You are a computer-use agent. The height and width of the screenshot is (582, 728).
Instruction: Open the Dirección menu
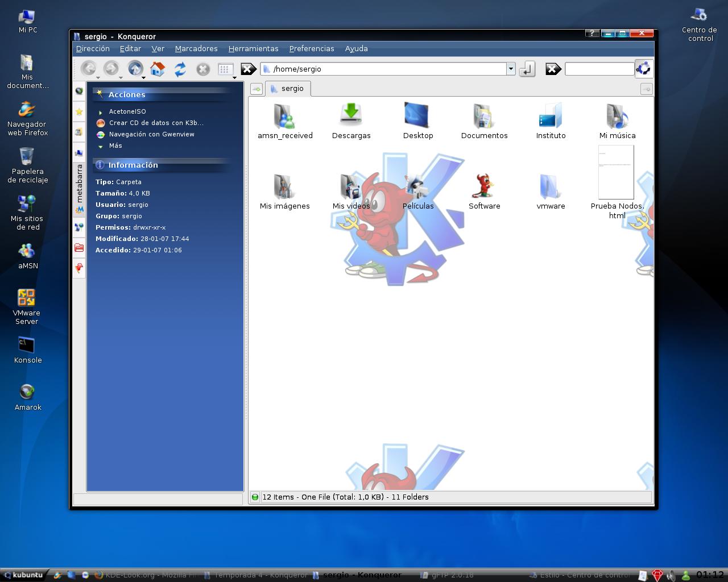93,49
